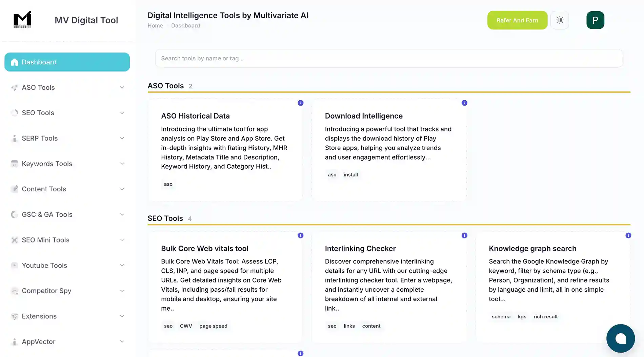This screenshot has height=357, width=644.
Task: Expand the Extensions menu chevron
Action: point(122,316)
